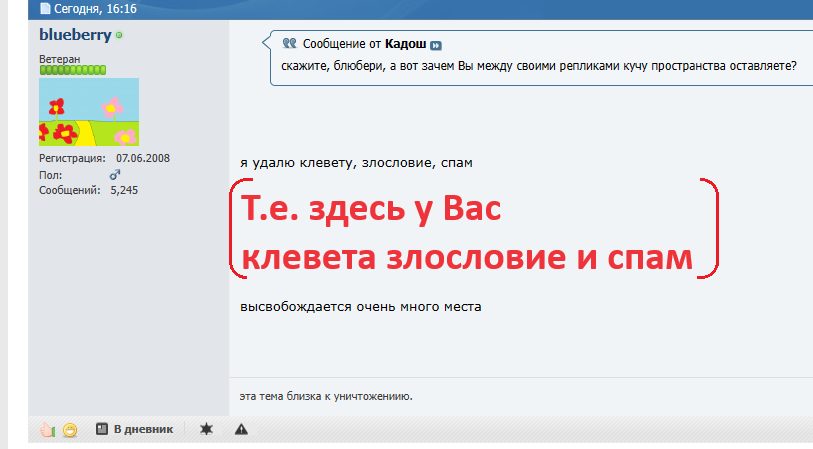Report post via warning triangle icon
The height and width of the screenshot is (449, 813).
click(241, 429)
